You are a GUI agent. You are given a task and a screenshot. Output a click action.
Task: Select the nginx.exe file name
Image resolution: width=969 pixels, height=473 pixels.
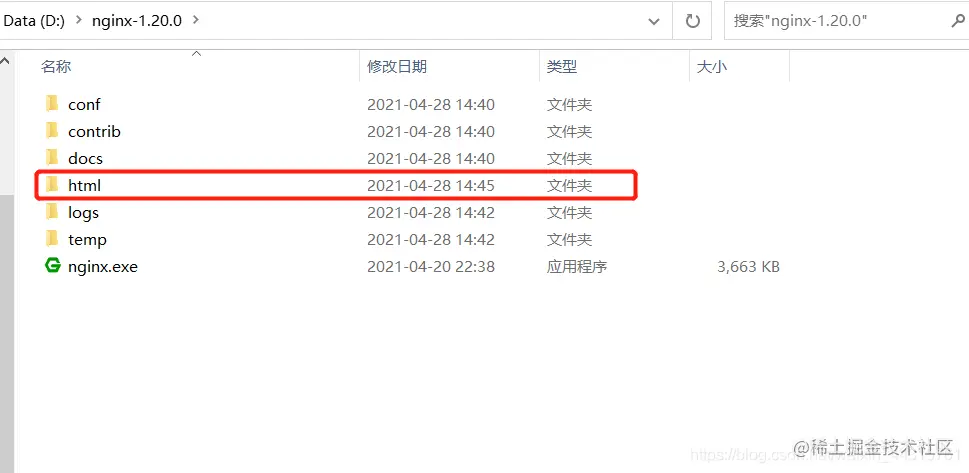click(x=103, y=267)
